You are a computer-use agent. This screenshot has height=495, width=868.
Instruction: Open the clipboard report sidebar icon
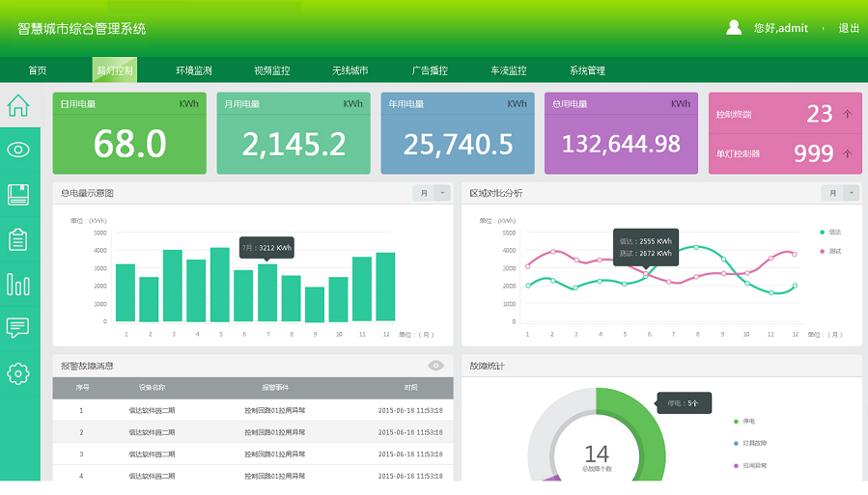(18, 239)
